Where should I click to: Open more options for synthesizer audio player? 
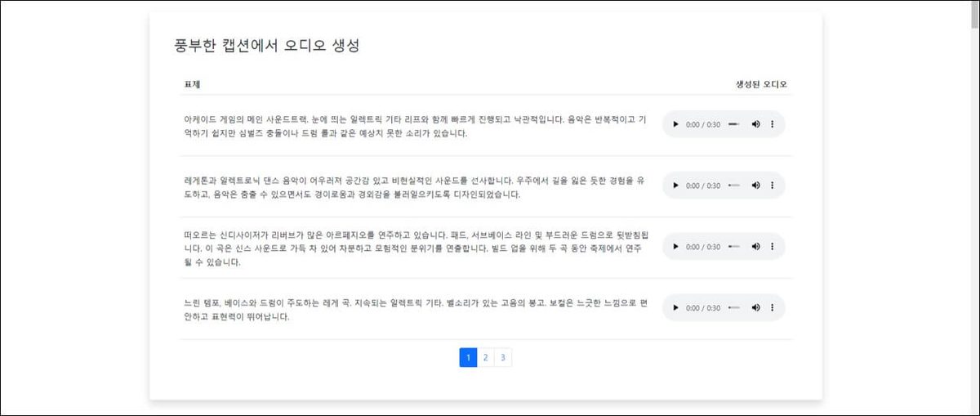coord(773,247)
